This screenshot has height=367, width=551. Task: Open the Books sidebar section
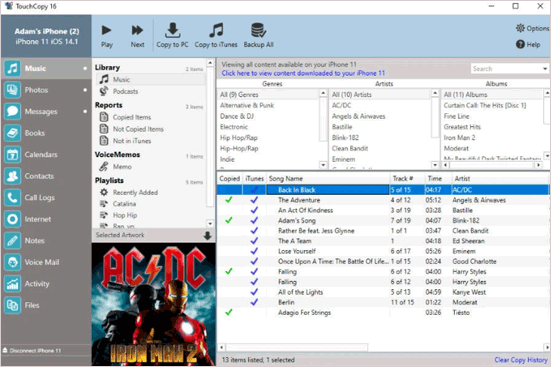46,133
